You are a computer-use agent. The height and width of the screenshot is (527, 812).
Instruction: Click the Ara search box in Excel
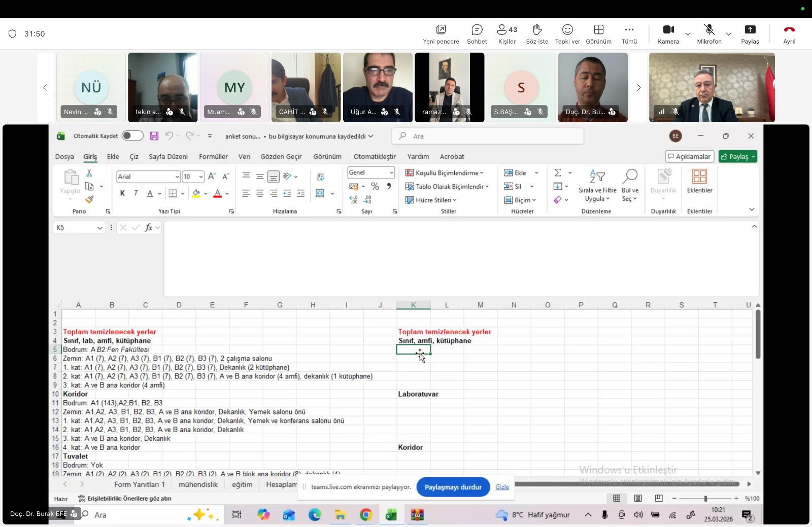pyautogui.click(x=487, y=136)
